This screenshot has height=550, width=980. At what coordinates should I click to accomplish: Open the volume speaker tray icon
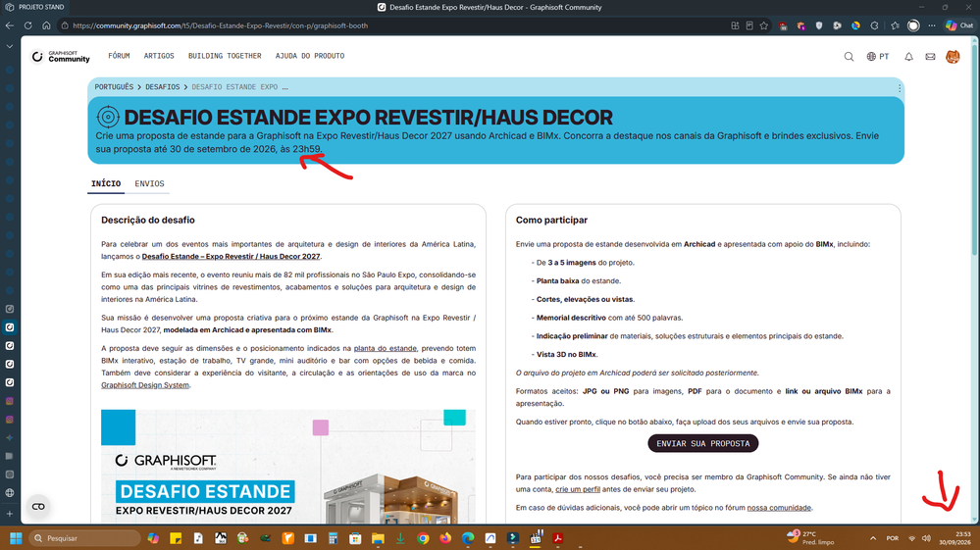point(926,538)
